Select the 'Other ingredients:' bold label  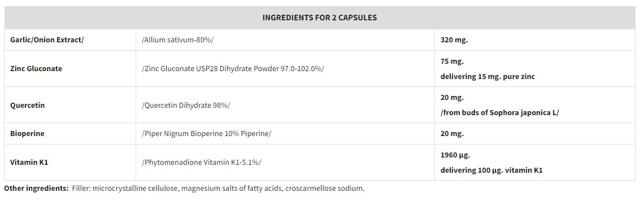coord(36,189)
